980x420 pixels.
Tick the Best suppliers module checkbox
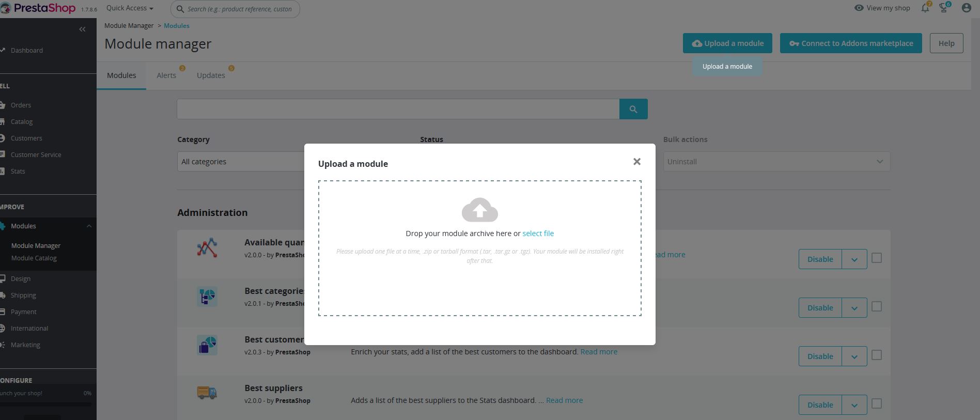877,403
